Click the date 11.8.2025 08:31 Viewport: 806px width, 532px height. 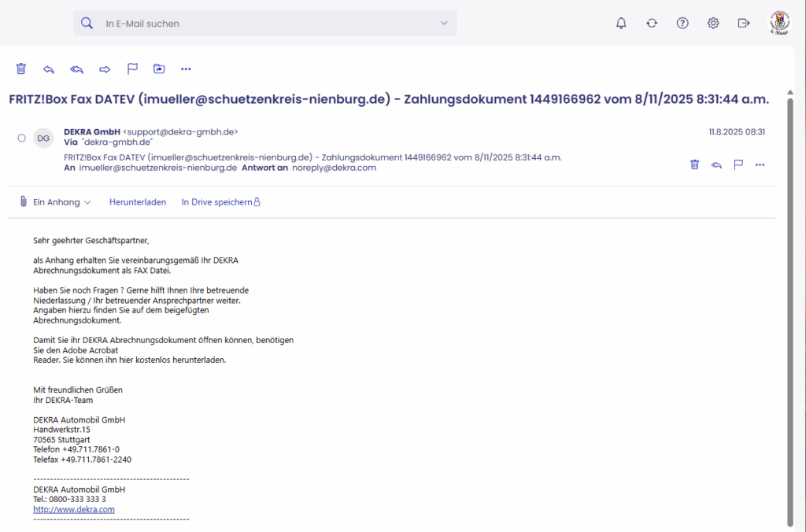click(x=737, y=131)
